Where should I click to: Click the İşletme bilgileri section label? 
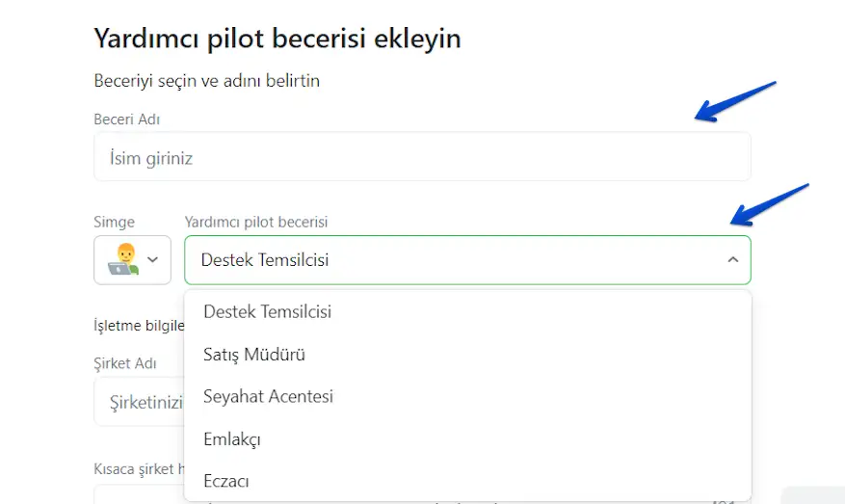pyautogui.click(x=138, y=325)
